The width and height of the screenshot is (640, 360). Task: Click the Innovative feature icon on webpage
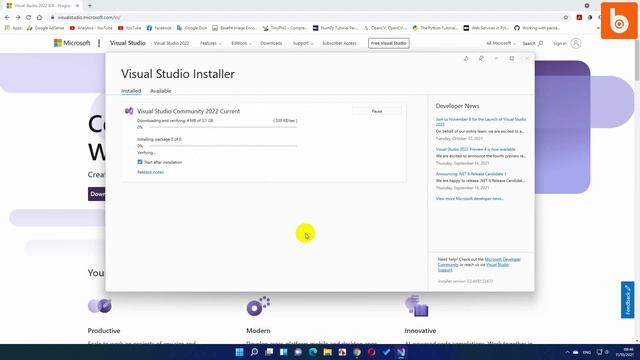(x=416, y=306)
